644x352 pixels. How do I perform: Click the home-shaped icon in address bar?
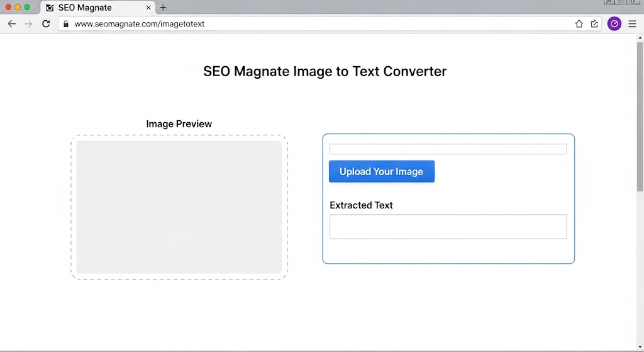coord(579,24)
